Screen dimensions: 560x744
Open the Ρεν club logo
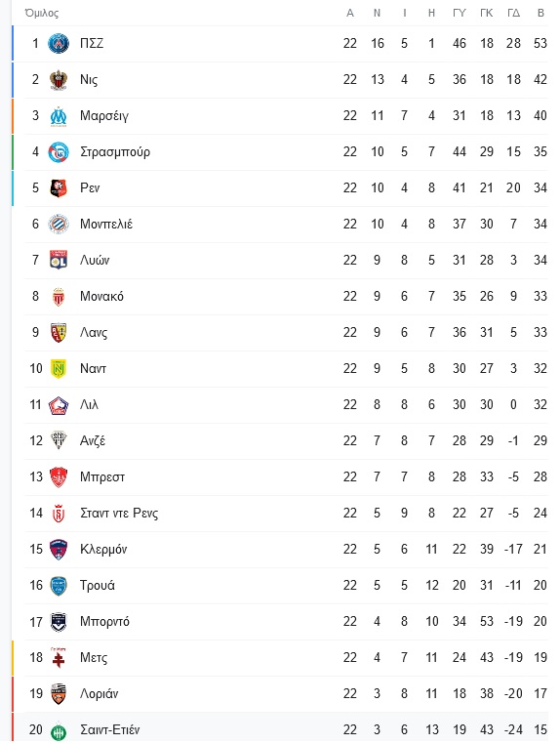point(59,187)
